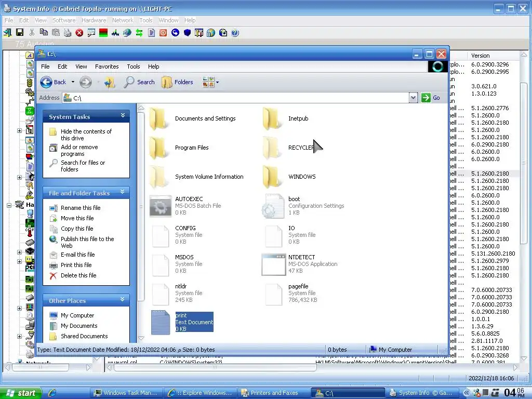The height and width of the screenshot is (399, 532).
Task: Click the copy icon in System Info toolbar
Action: (44, 33)
